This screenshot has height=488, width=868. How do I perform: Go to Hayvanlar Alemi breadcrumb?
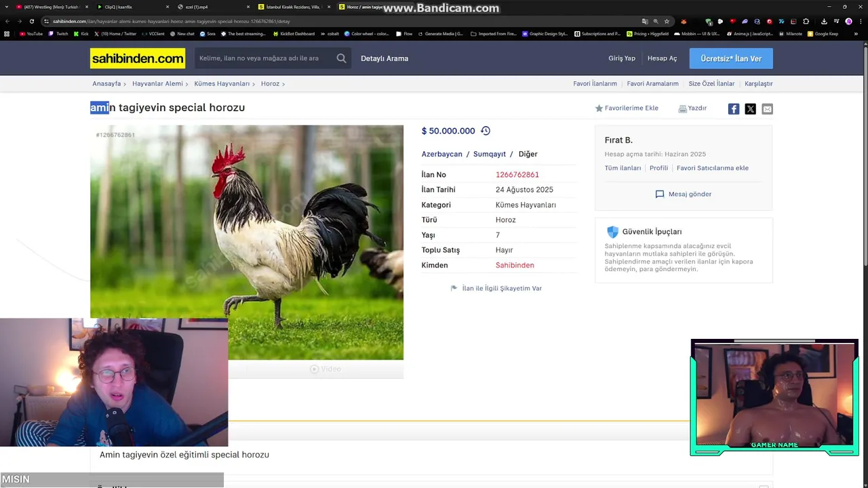coord(157,84)
